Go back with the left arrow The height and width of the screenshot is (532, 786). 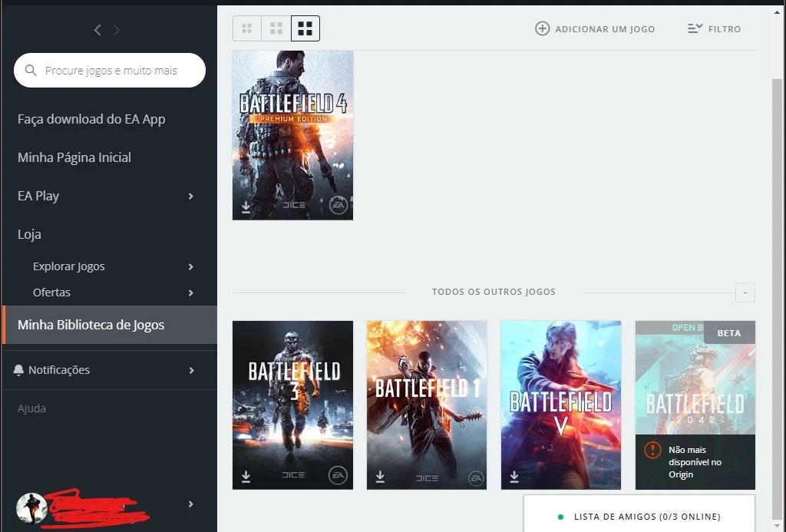tap(97, 30)
